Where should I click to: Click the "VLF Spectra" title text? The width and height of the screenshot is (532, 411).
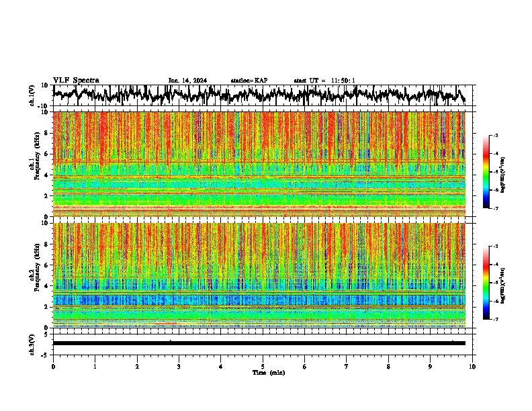pos(76,81)
